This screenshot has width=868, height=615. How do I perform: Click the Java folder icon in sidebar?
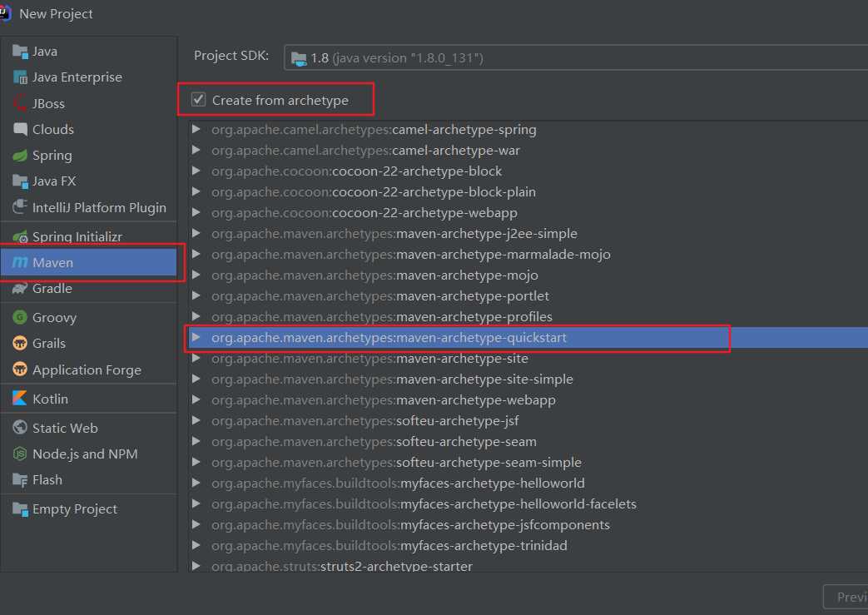pos(20,52)
